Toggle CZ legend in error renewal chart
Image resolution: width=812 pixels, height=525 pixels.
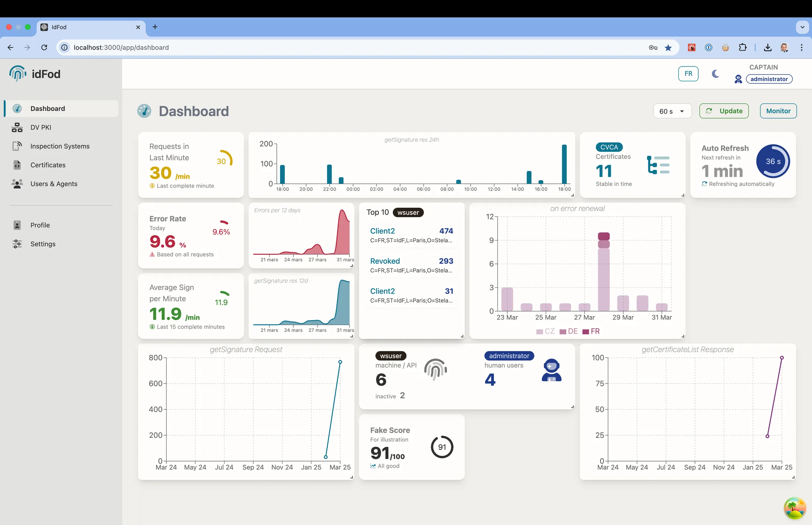coord(546,331)
